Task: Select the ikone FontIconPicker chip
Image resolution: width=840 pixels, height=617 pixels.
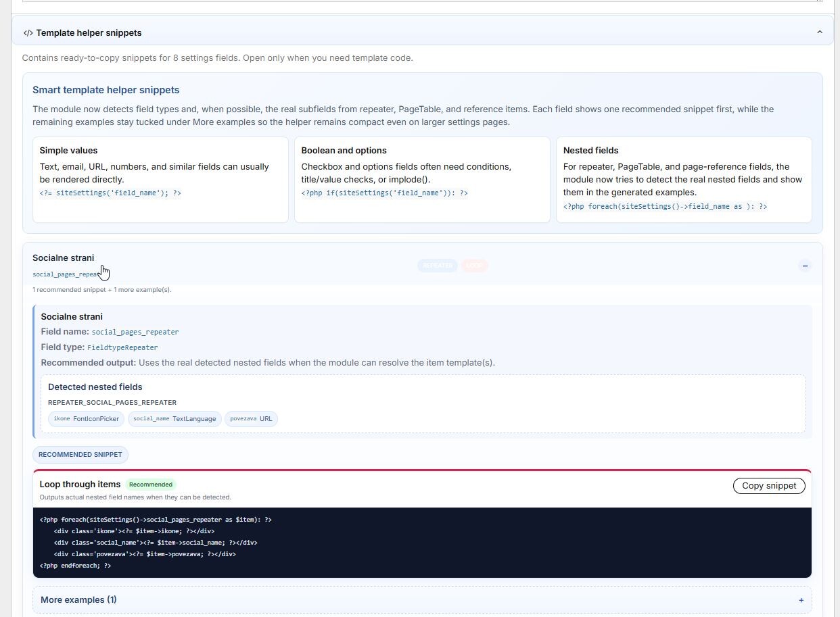Action: 86,419
